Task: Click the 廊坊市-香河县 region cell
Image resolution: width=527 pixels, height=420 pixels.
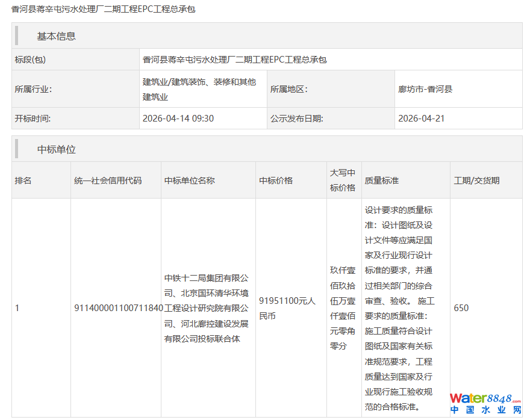Action: (458, 89)
